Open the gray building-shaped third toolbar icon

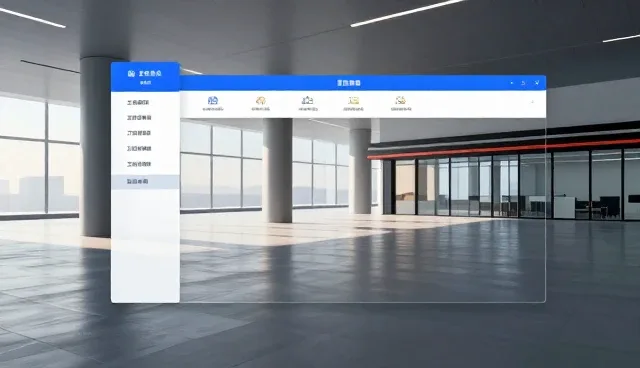(307, 100)
